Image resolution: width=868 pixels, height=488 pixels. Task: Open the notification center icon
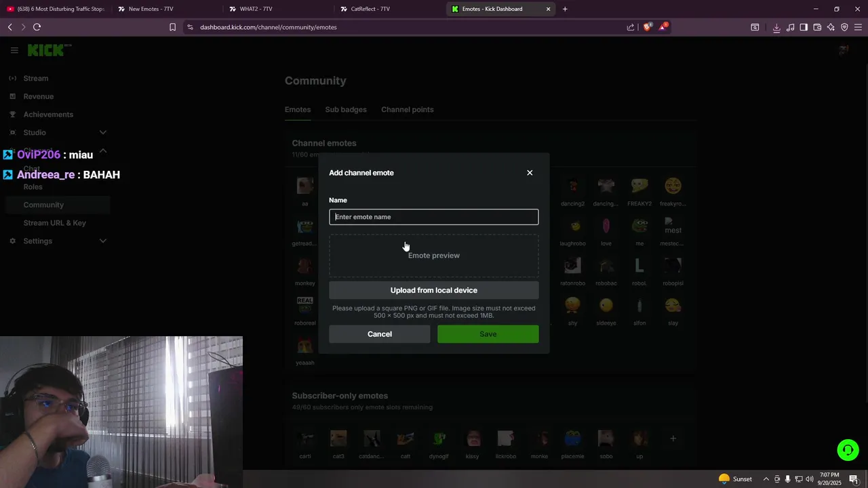854,479
